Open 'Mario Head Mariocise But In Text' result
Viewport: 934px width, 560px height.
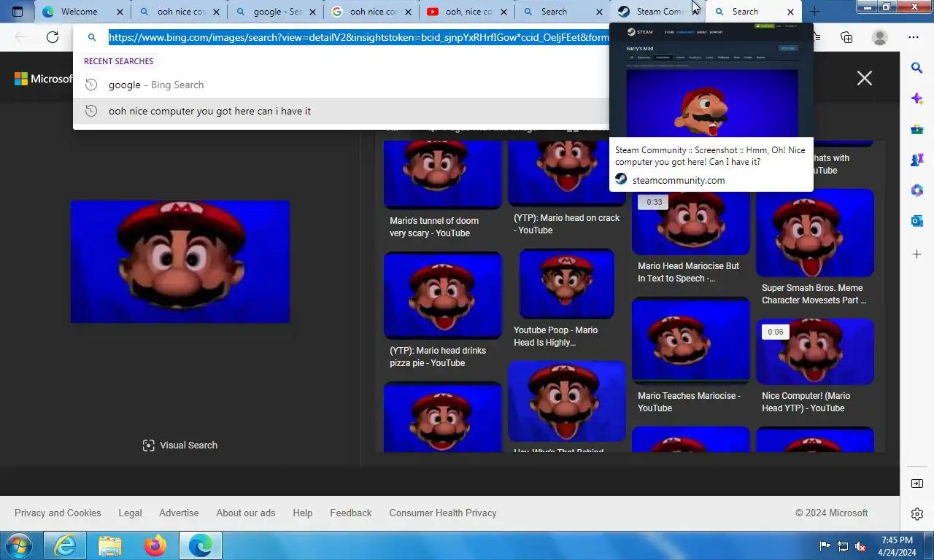(x=691, y=222)
